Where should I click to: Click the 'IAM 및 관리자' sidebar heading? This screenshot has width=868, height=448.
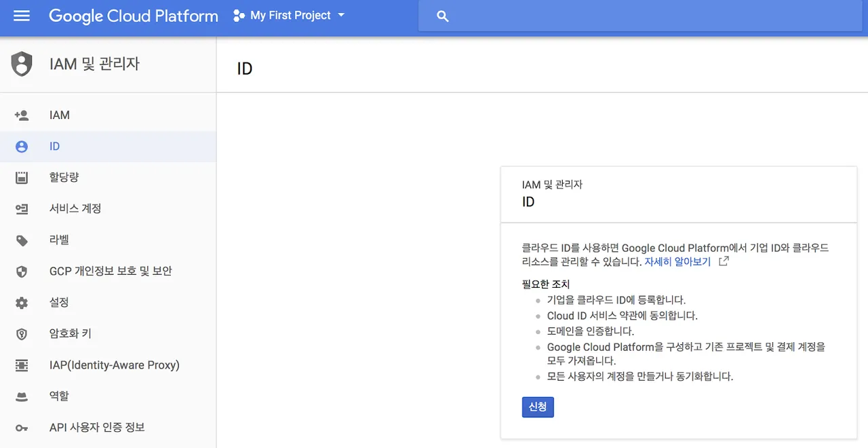[x=94, y=64]
